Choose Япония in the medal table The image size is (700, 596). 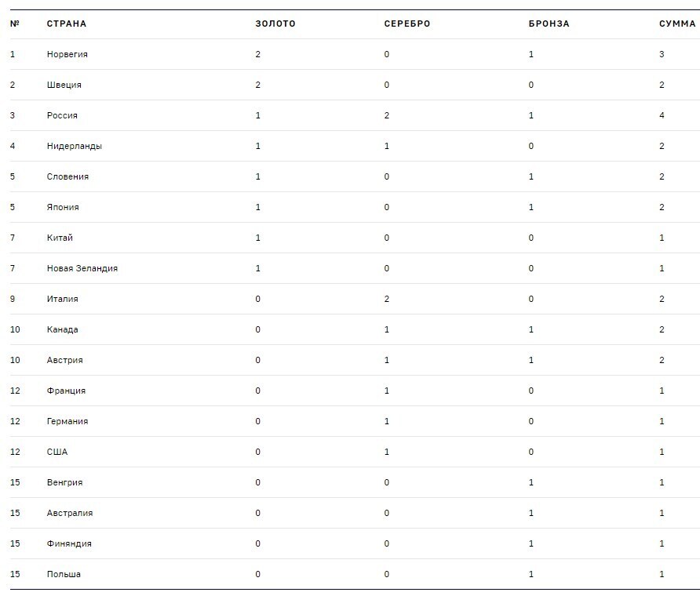tap(63, 207)
